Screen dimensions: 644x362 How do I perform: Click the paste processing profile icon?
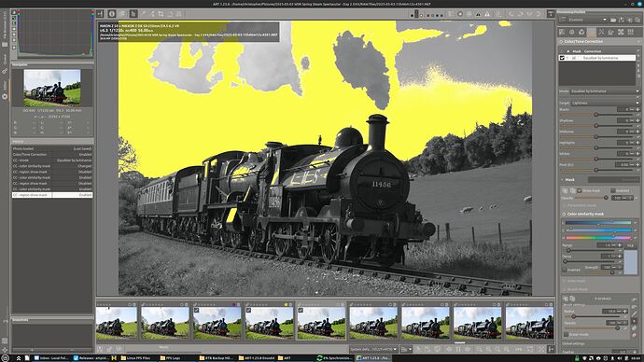point(637,20)
